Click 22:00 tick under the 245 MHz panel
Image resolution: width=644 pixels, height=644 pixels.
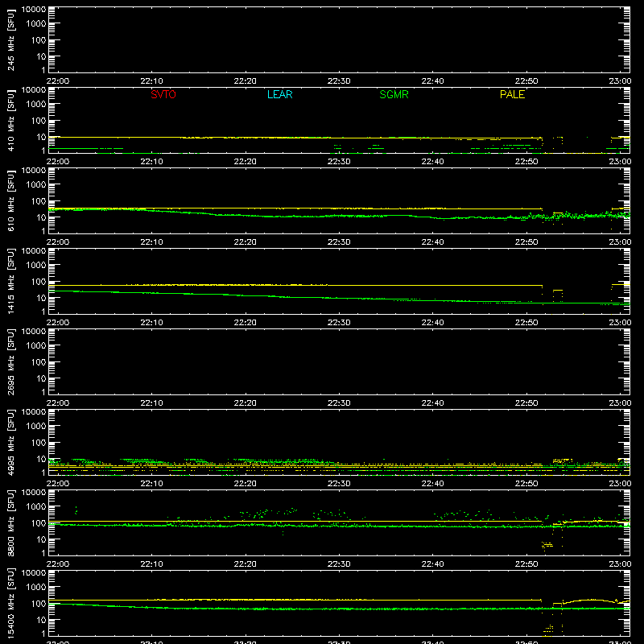tap(57, 81)
